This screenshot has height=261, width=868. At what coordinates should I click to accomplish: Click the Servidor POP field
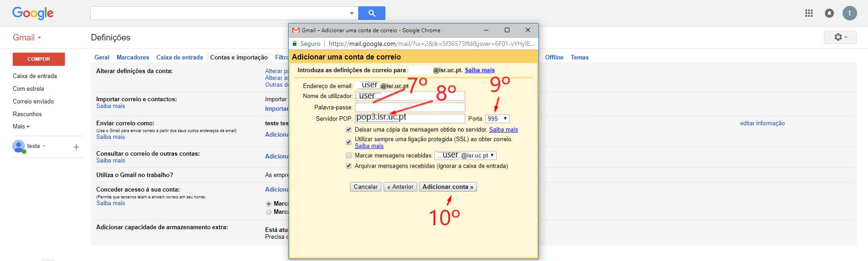pyautogui.click(x=410, y=118)
